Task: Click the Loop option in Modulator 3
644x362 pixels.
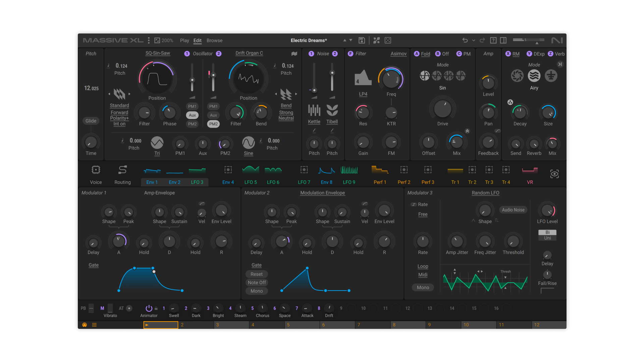Action: (x=423, y=266)
